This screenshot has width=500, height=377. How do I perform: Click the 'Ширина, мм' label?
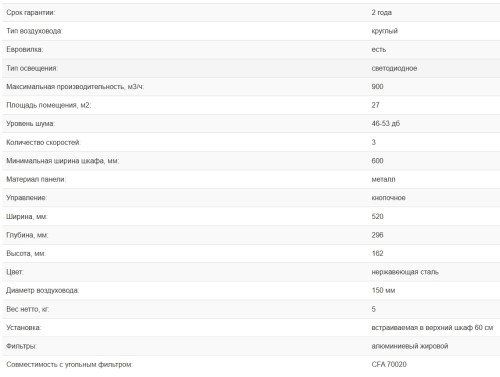coord(27,217)
